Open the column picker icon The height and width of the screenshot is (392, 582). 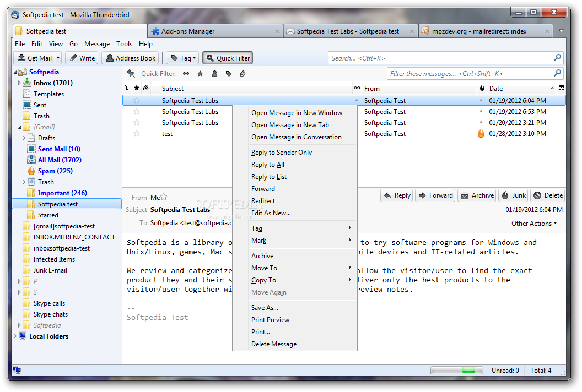point(561,88)
